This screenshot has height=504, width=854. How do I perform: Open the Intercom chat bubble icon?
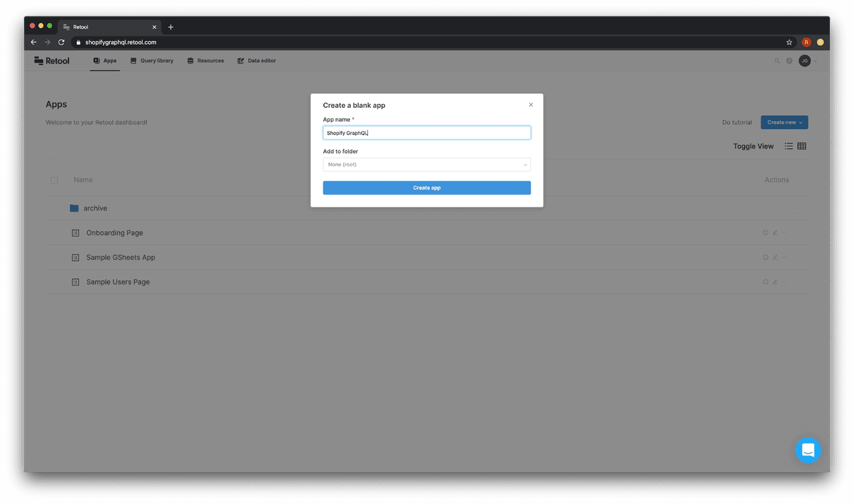pyautogui.click(x=808, y=450)
